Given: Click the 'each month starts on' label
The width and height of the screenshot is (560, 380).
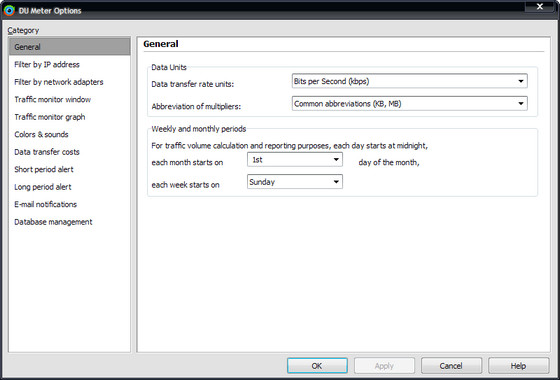Looking at the screenshot, I should (187, 162).
